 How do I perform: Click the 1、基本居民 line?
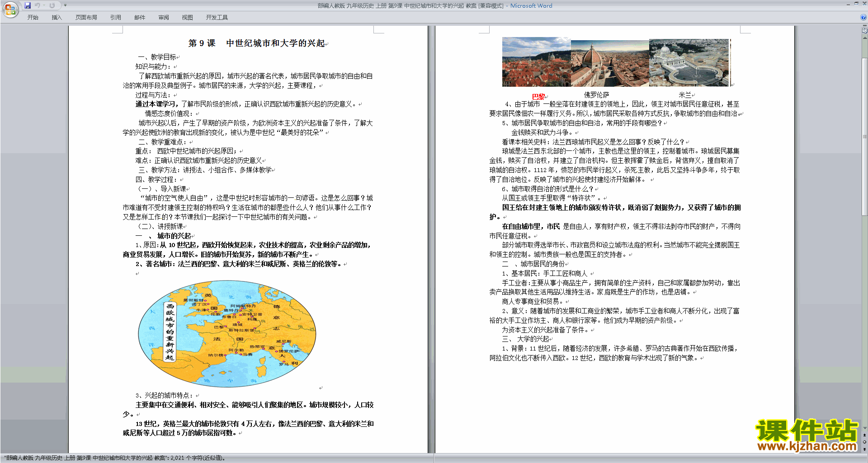pyautogui.click(x=545, y=273)
